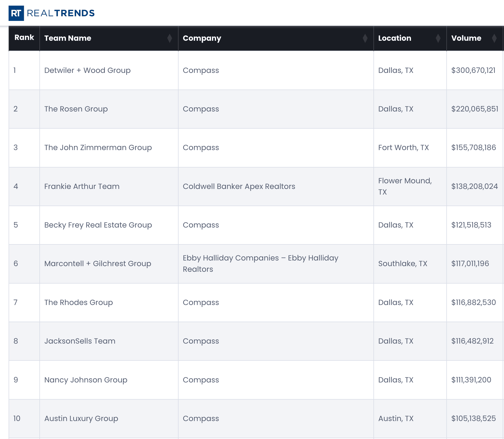
Task: Click Austin, TX location
Action: pyautogui.click(x=396, y=419)
